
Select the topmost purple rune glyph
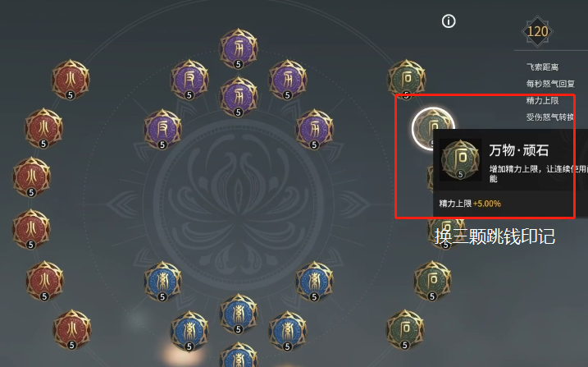(239, 48)
